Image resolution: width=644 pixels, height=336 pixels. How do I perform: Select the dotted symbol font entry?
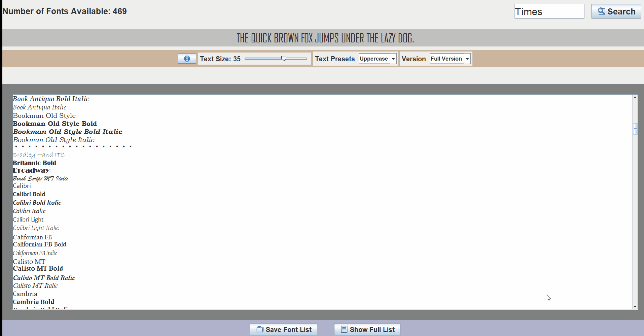73,146
